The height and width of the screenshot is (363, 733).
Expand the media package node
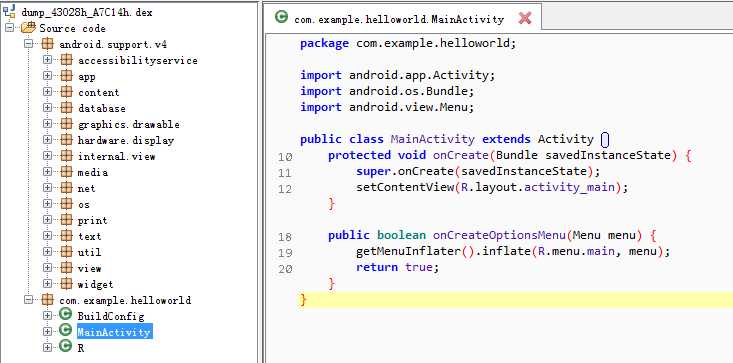click(x=47, y=172)
